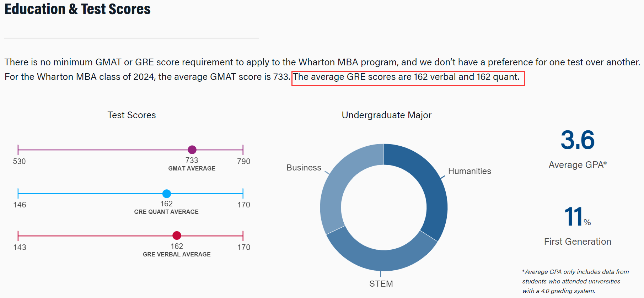The width and height of the screenshot is (644, 298).
Task: Click the purple GMAT average marker dot
Action: coord(192,150)
